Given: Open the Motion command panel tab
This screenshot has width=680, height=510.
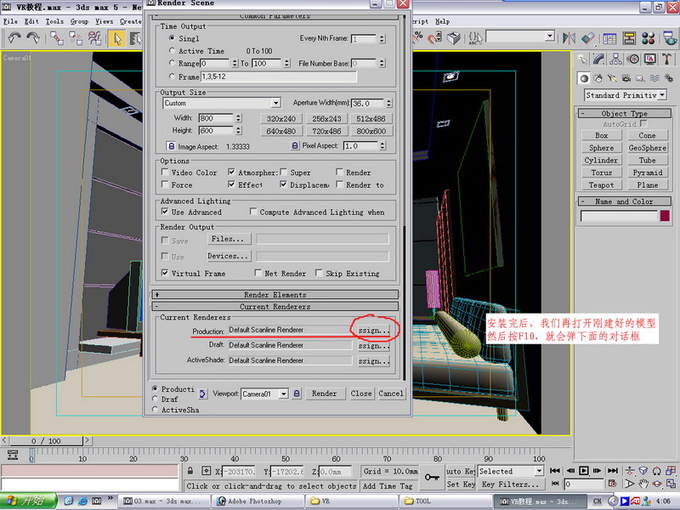Looking at the screenshot, I should pyautogui.click(x=633, y=59).
